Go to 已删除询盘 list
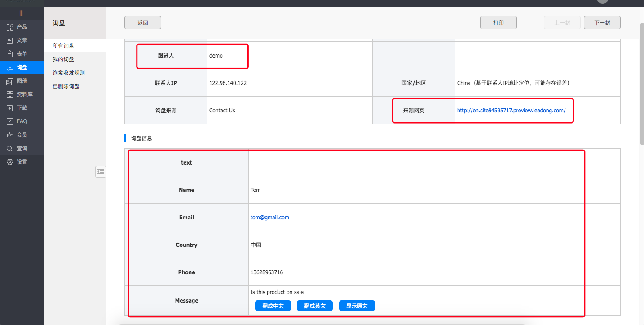 66,86
